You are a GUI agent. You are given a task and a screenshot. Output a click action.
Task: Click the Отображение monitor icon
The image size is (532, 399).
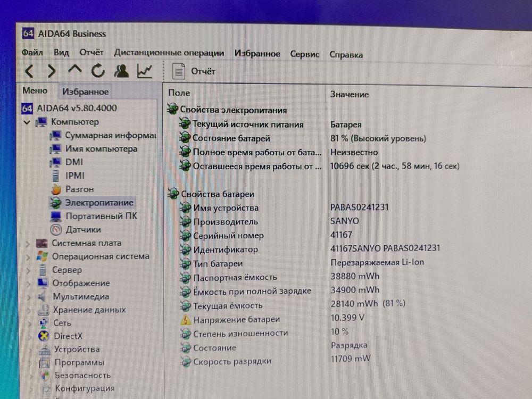(x=43, y=283)
